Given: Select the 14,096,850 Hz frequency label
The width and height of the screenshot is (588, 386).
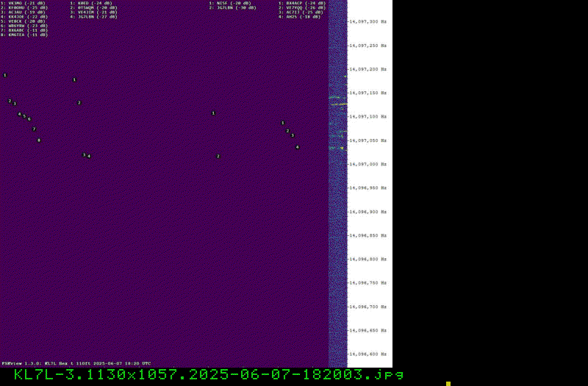Looking at the screenshot, I should [367, 235].
